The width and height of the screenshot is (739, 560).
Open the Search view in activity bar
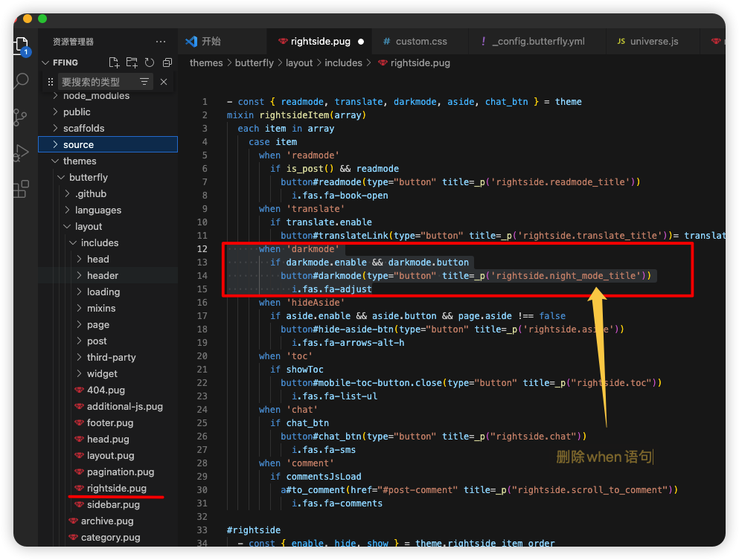pyautogui.click(x=21, y=80)
